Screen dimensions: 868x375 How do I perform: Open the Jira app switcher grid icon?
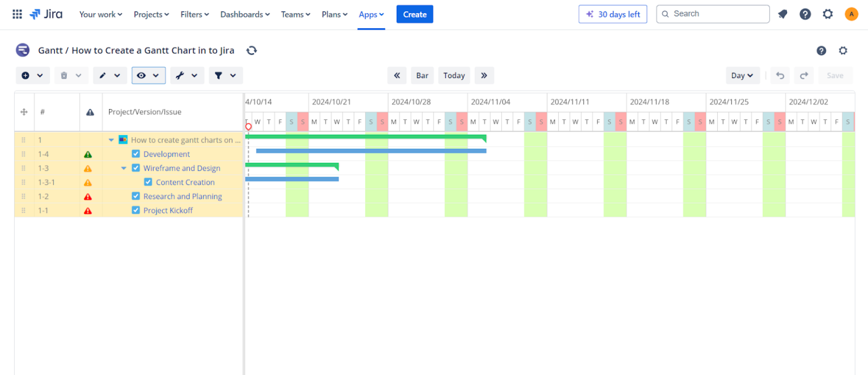(18, 14)
